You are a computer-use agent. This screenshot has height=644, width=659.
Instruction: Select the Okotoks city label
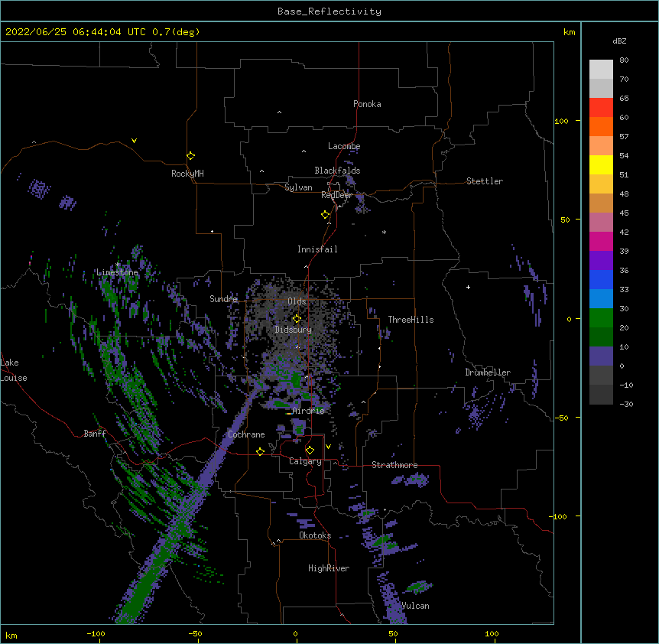315,535
